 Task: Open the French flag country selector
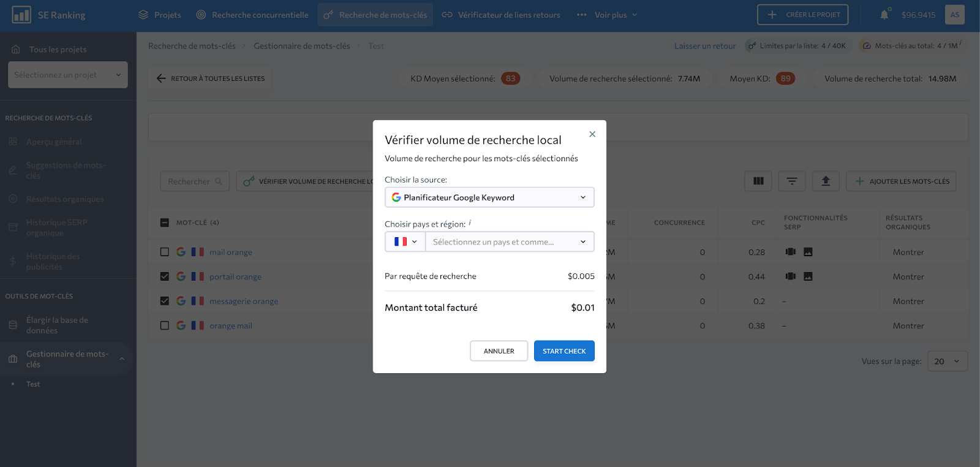405,241
